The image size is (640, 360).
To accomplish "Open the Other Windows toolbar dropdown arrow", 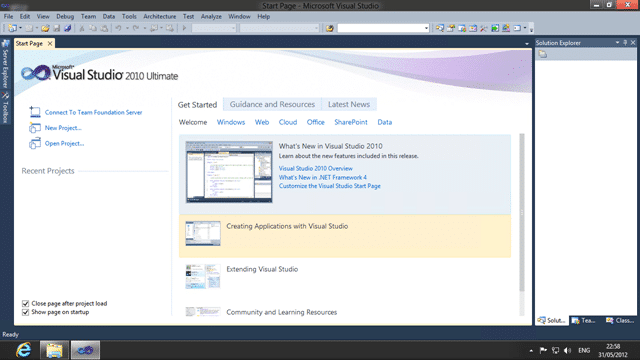I will coord(525,28).
